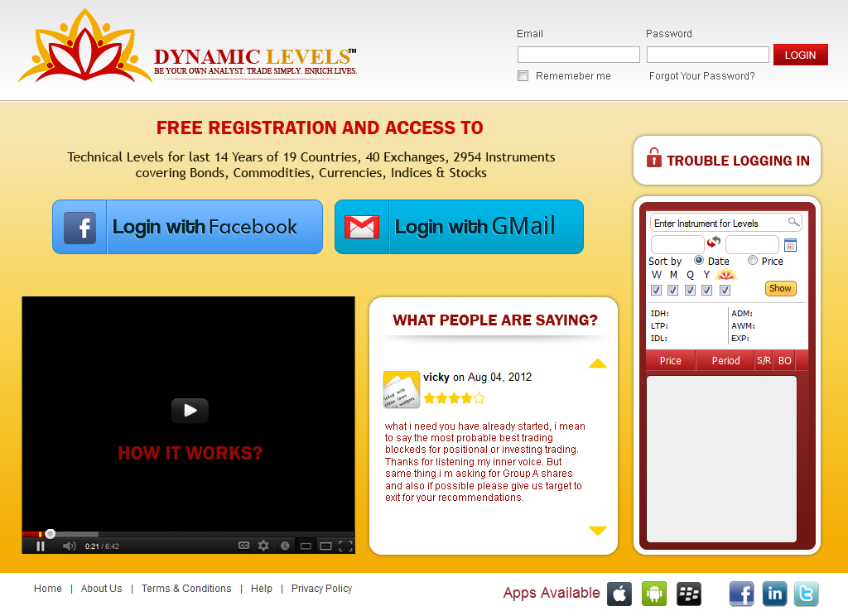Open the BlackBerry app download icon
Image resolution: width=848 pixels, height=616 pixels.
click(x=689, y=594)
